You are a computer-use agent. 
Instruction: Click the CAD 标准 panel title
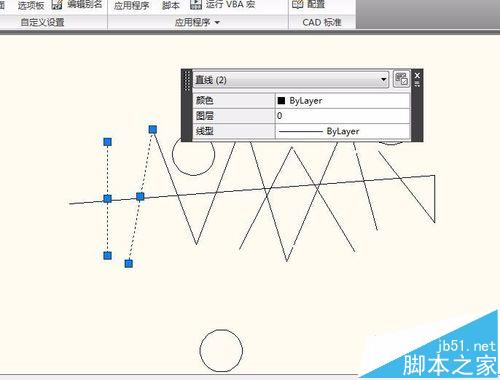click(322, 22)
